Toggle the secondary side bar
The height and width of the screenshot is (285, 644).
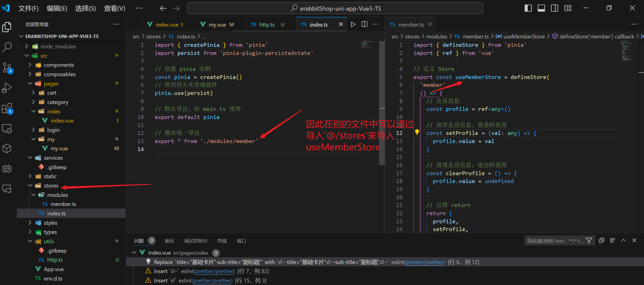point(554,8)
